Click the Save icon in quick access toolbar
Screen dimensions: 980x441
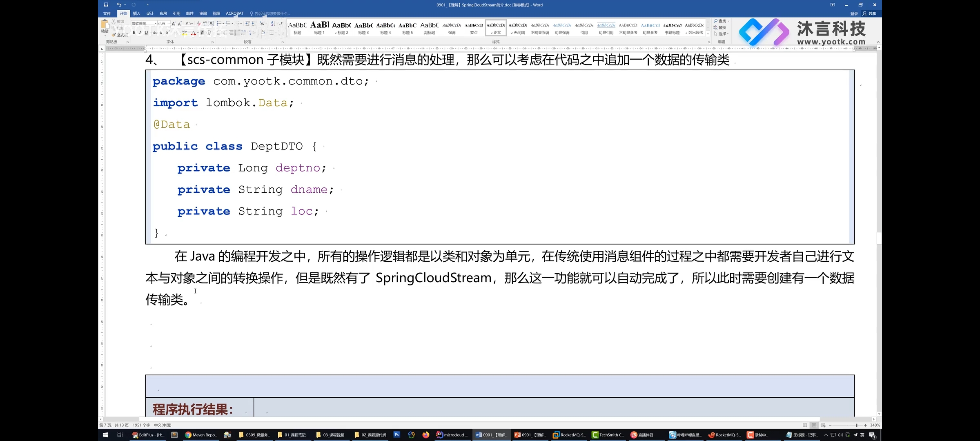coord(106,5)
